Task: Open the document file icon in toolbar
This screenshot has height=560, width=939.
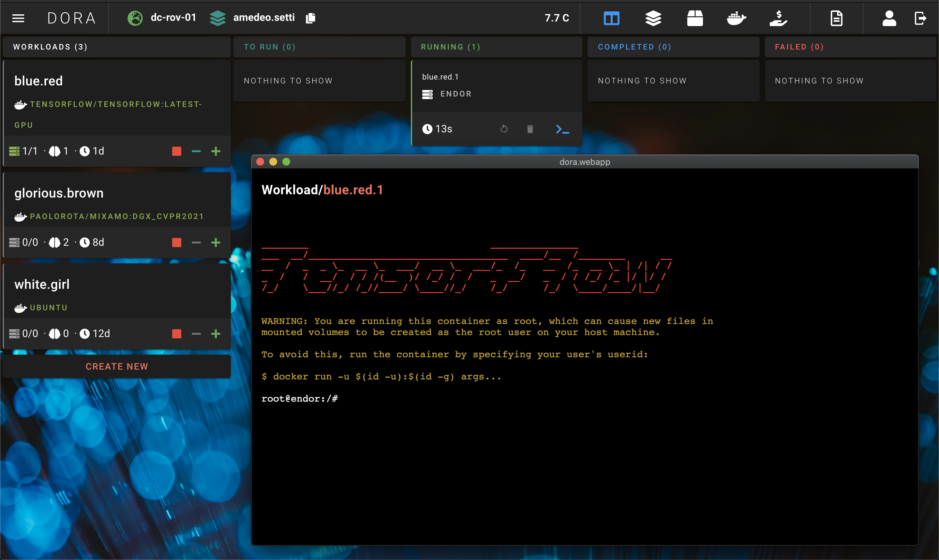Action: coord(836,18)
